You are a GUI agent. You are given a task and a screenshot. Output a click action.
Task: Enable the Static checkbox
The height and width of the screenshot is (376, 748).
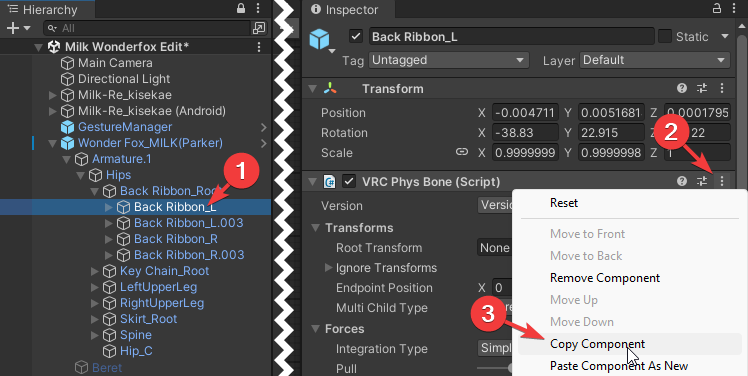(665, 36)
